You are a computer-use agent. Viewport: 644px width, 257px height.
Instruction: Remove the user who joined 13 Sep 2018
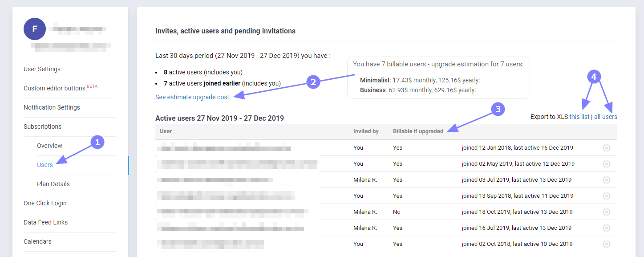(x=606, y=196)
